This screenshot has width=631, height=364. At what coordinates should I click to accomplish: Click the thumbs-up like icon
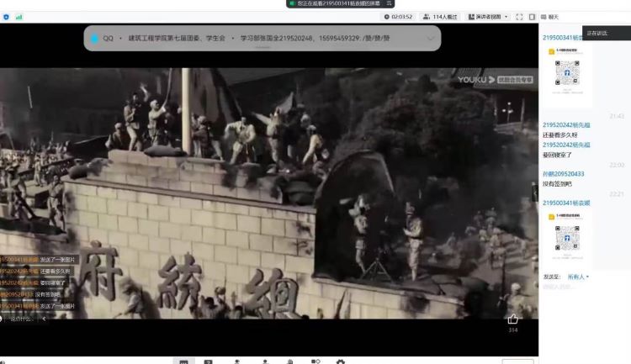[512, 319]
